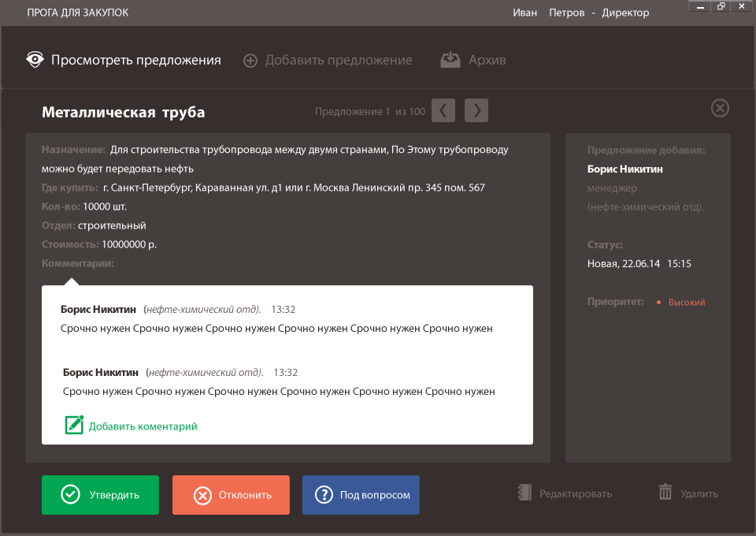This screenshot has height=536, width=756.
Task: Reject the proposal with Отклонить button
Action: click(x=231, y=495)
